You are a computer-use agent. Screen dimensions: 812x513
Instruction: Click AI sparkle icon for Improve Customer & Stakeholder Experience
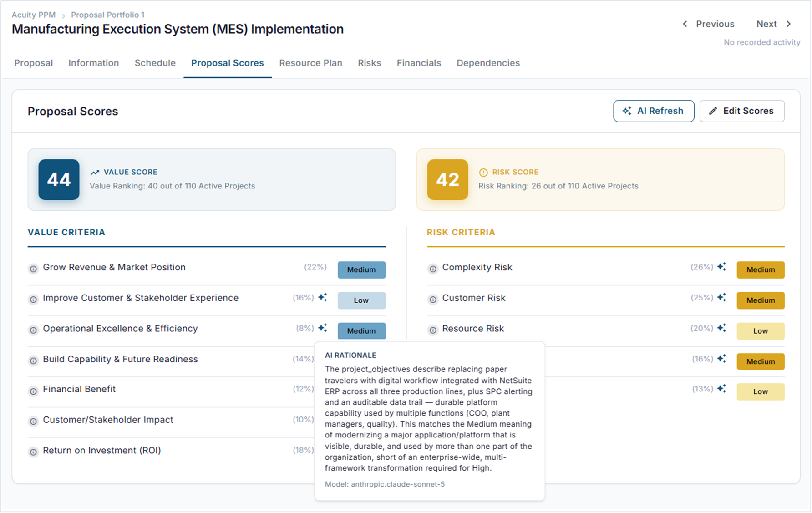(x=323, y=297)
